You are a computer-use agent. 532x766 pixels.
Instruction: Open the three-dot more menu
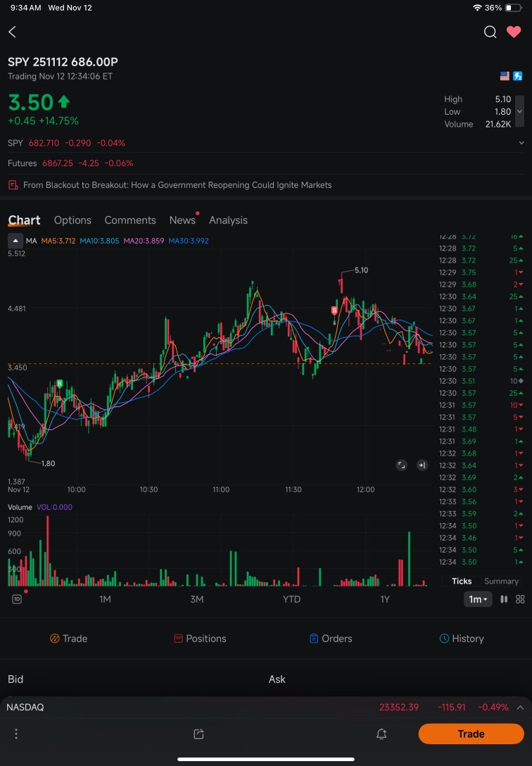click(16, 734)
